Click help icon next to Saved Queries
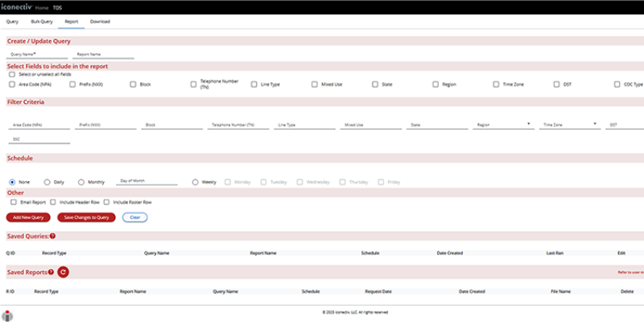This screenshot has width=644, height=322. click(x=52, y=236)
